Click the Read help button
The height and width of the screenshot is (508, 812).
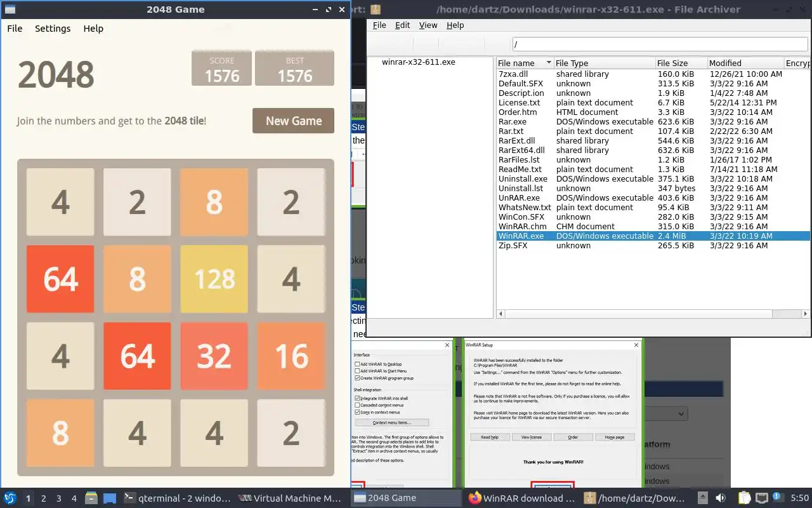pyautogui.click(x=490, y=437)
